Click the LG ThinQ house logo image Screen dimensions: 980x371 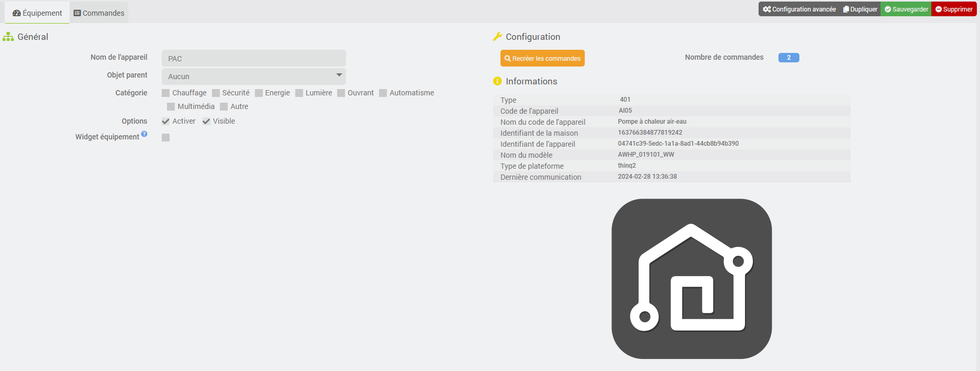(x=692, y=279)
